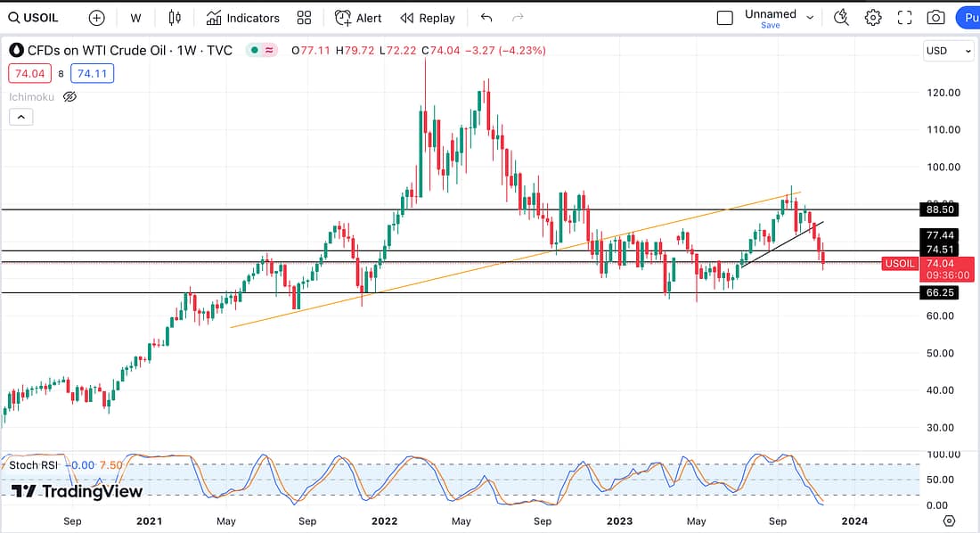
Task: Open the USD currency dropdown
Action: coord(950,51)
